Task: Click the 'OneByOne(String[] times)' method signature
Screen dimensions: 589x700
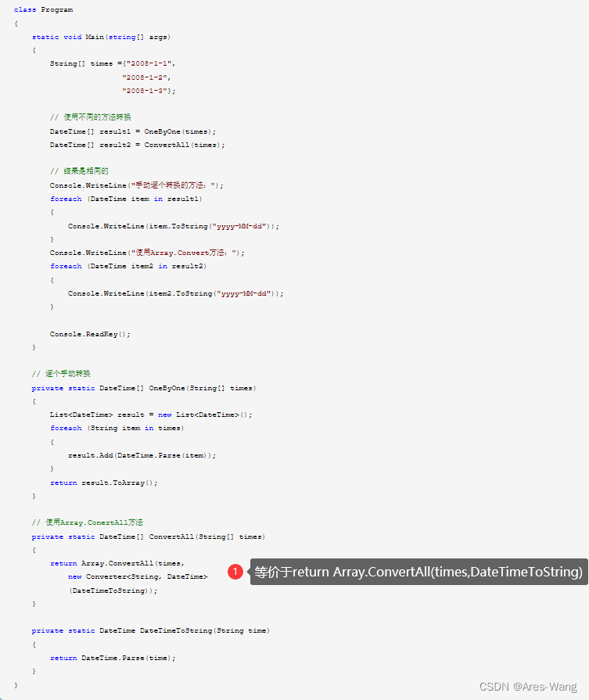Action: (144, 389)
